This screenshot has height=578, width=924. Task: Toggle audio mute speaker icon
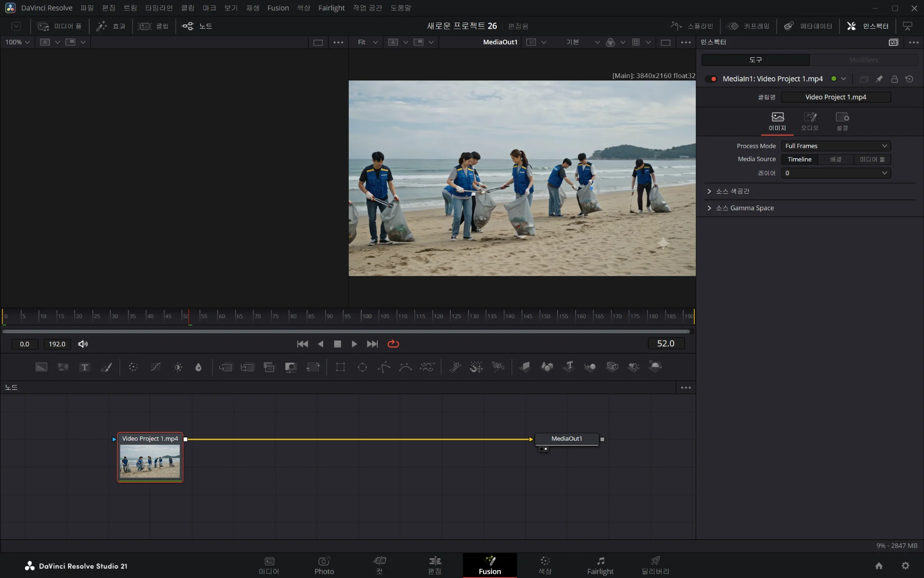click(x=83, y=344)
